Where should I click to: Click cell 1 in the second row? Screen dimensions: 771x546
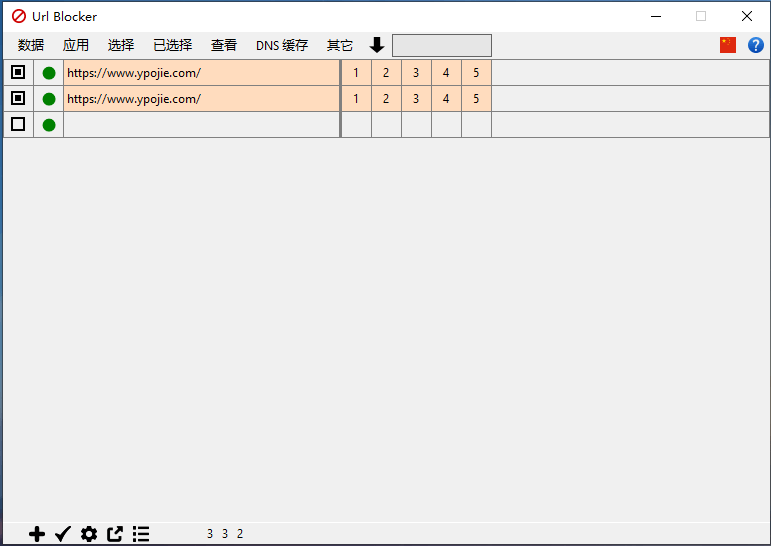click(356, 99)
